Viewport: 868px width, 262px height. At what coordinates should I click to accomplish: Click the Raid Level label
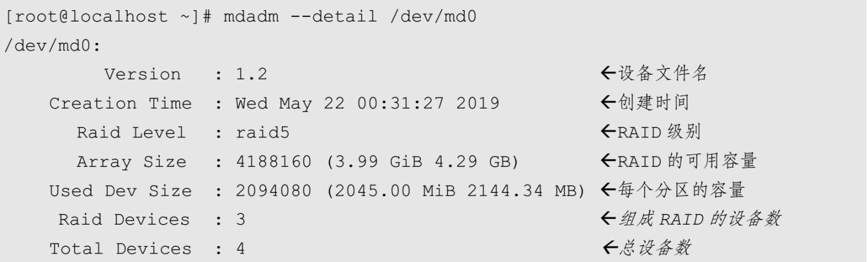tap(131, 133)
